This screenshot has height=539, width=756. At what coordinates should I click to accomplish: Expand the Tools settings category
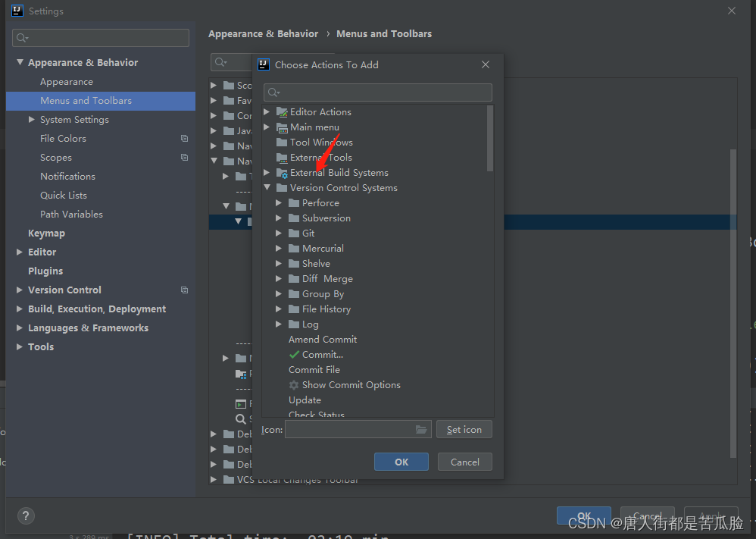19,346
